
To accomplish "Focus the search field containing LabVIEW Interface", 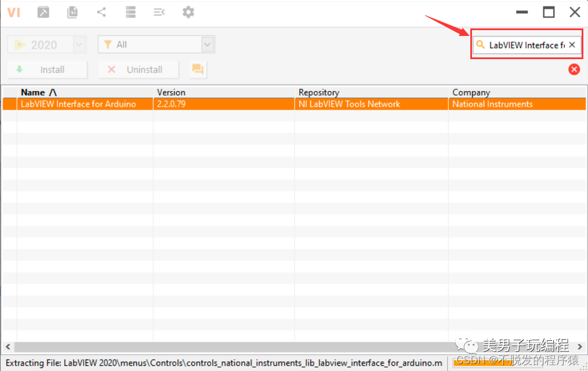I will pyautogui.click(x=527, y=45).
